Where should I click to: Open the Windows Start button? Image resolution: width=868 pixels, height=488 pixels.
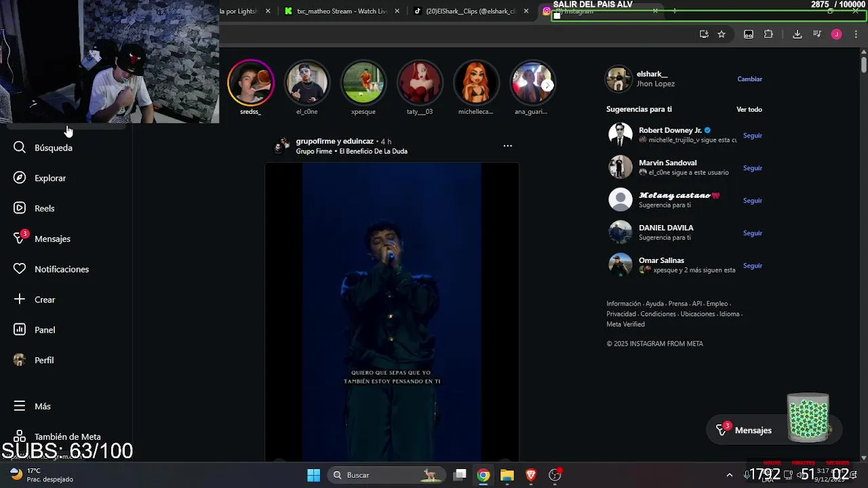(x=313, y=475)
